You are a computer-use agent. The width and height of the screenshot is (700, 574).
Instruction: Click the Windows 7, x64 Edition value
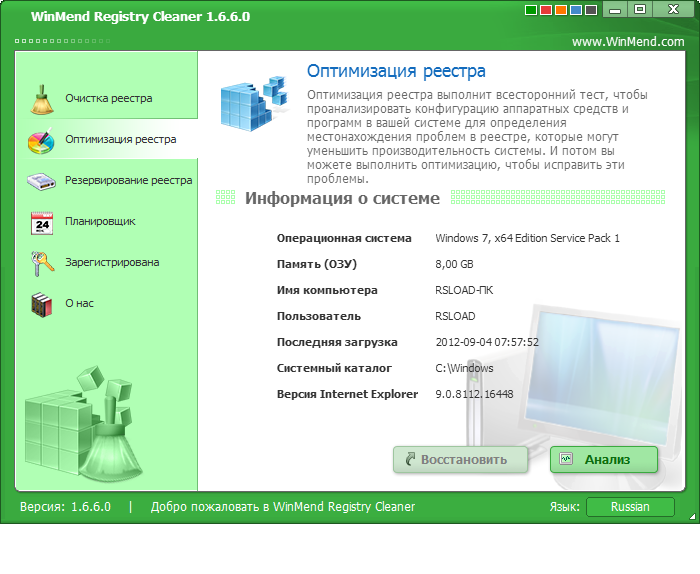point(527,238)
